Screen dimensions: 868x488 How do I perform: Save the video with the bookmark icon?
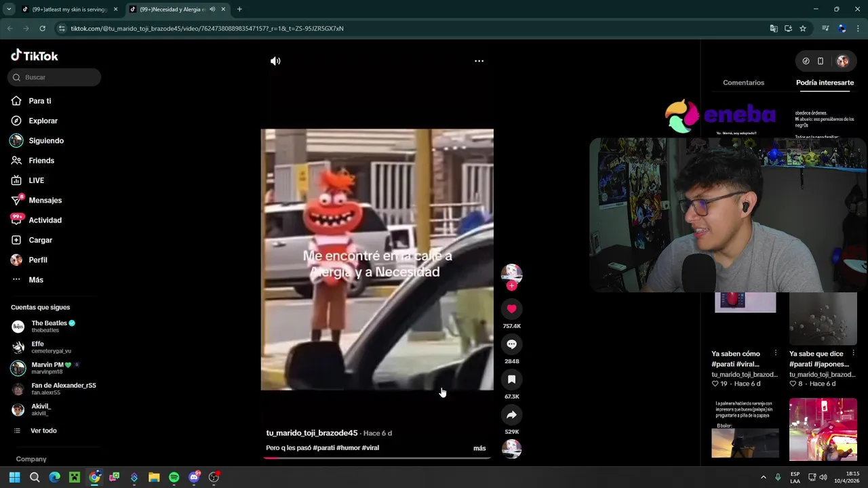(511, 380)
